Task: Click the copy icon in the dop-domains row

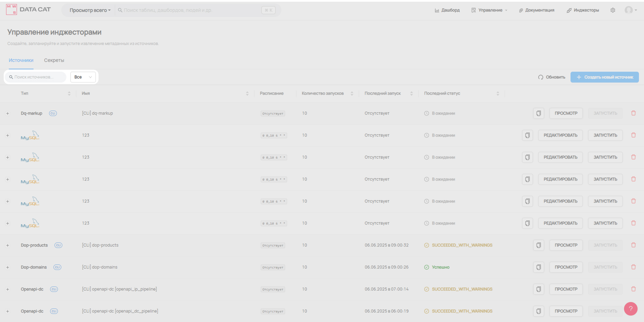Action: pos(538,267)
